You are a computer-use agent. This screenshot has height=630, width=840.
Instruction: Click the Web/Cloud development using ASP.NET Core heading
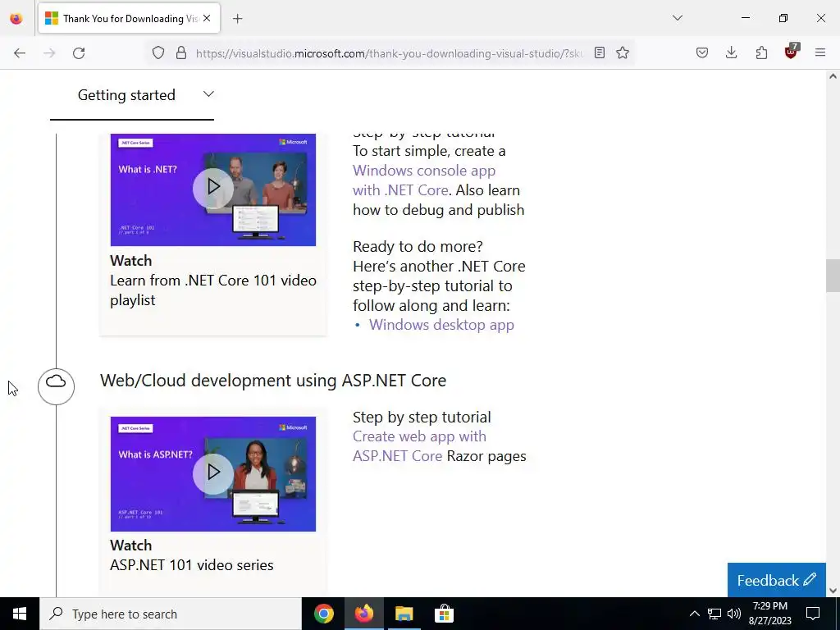[x=273, y=381]
